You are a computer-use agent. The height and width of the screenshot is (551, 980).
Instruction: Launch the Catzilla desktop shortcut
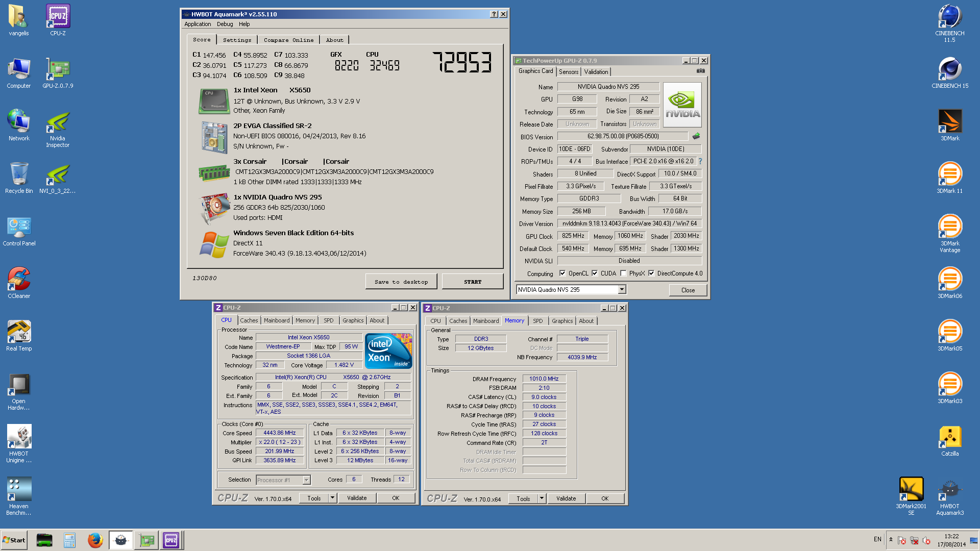click(x=950, y=441)
